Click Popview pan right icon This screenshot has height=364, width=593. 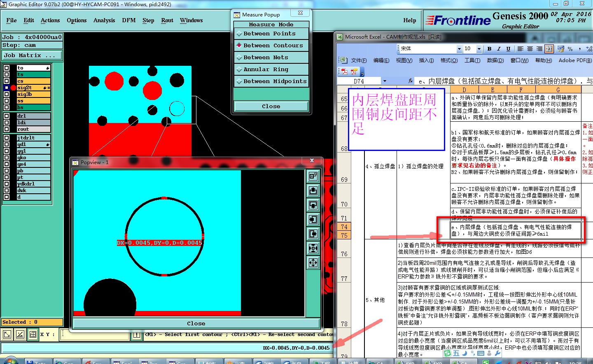point(313,234)
